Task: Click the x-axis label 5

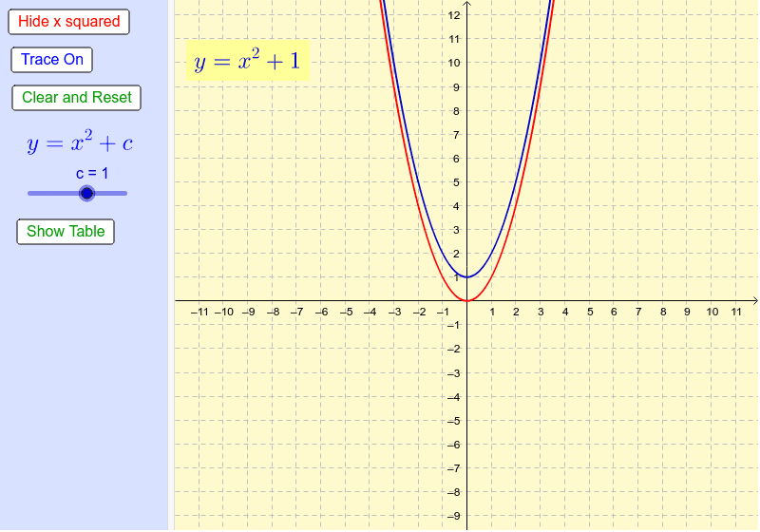Action: pos(590,312)
